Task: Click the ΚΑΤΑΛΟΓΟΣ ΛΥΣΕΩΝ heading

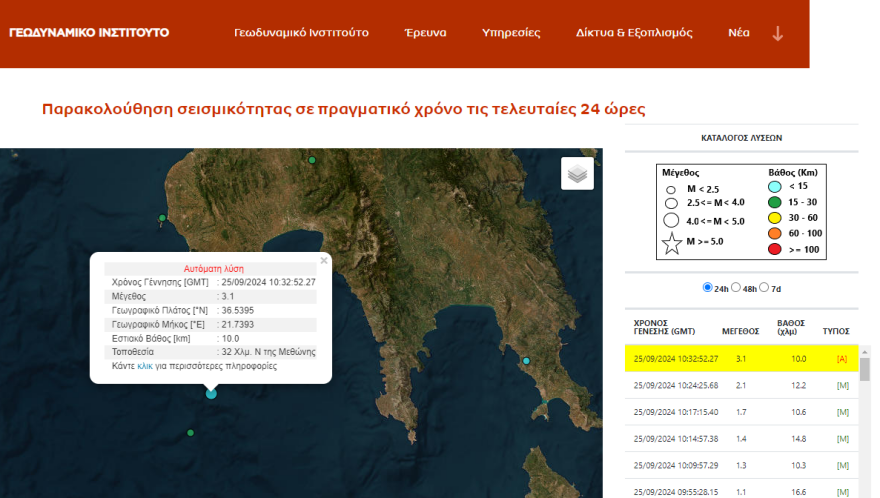Action: coord(741,138)
